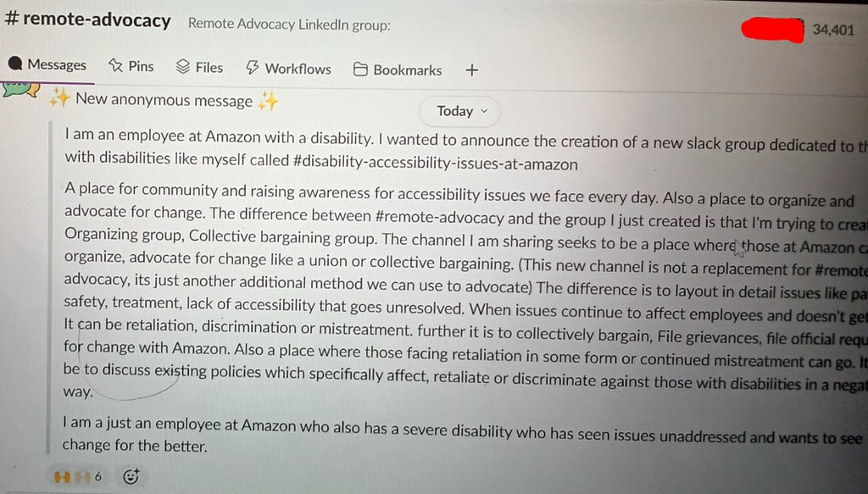The height and width of the screenshot is (494, 868).
Task: Click the Workflows lightning bolt icon
Action: click(x=252, y=69)
